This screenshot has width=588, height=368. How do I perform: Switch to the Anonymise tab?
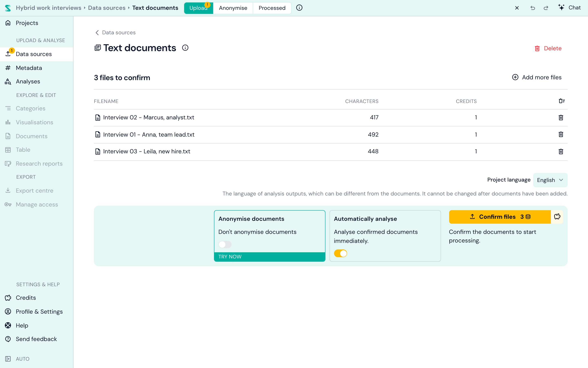click(233, 8)
